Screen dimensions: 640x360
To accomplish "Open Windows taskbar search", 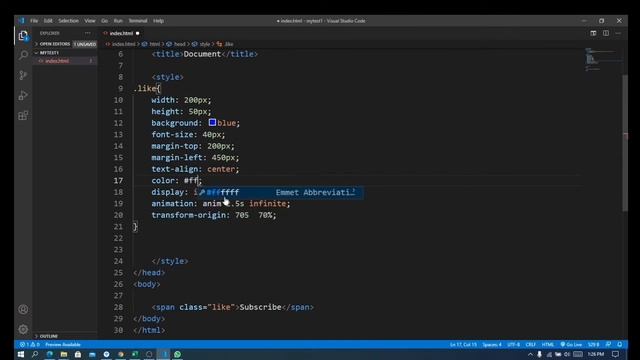I will 35,354.
